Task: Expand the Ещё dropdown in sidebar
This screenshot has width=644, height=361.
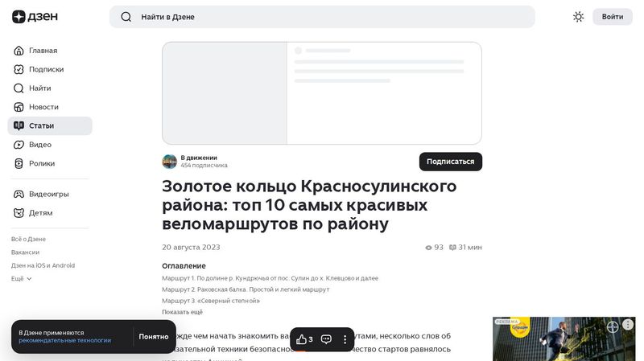Action: 22,278
